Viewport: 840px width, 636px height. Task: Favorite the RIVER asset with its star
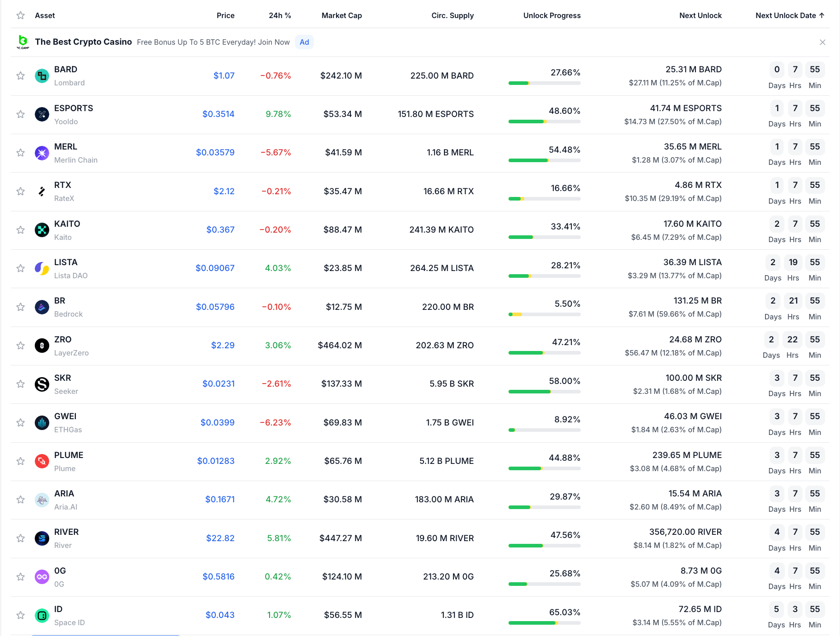[20, 538]
